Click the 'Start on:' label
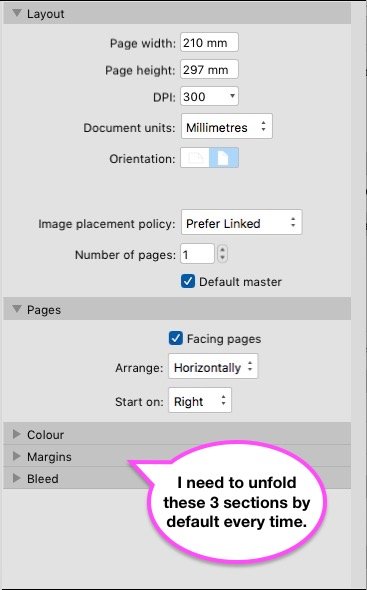Viewport: 367px width, 590px height. coord(139,402)
